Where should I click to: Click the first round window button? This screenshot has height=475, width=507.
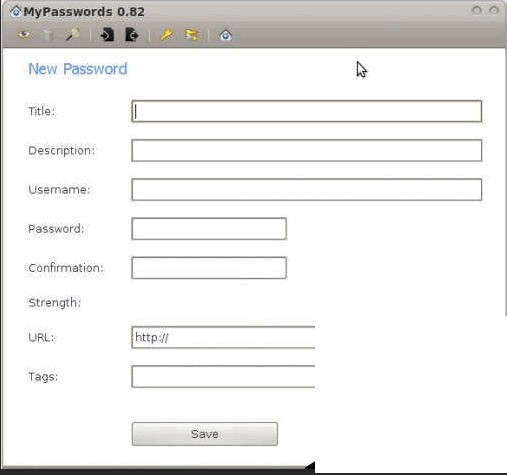click(477, 10)
